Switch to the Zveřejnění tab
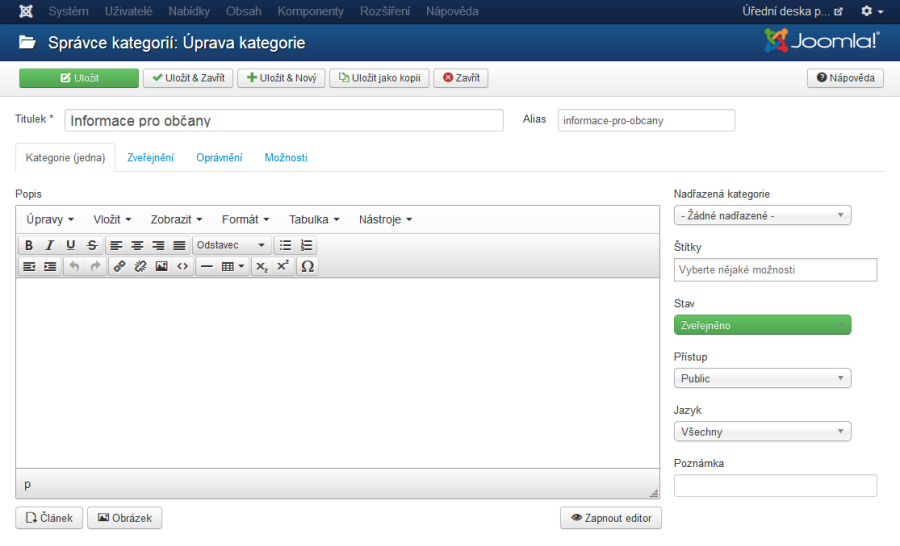The height and width of the screenshot is (546, 900). [x=150, y=158]
